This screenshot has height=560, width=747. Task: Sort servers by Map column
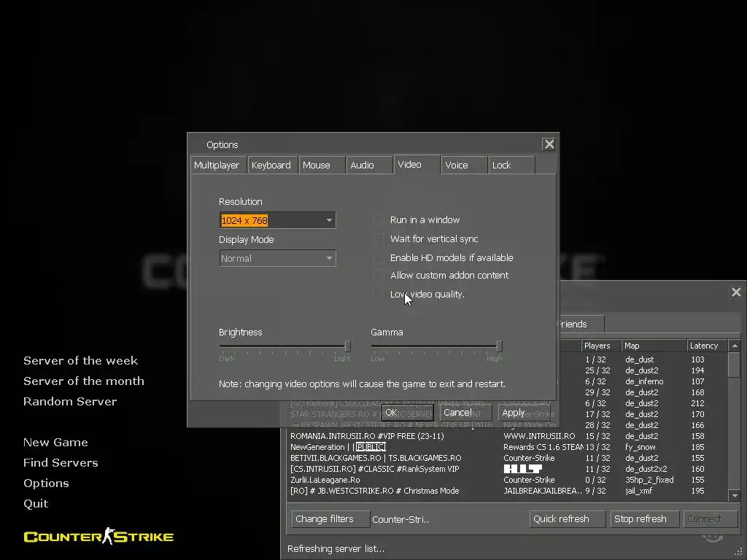coord(654,346)
